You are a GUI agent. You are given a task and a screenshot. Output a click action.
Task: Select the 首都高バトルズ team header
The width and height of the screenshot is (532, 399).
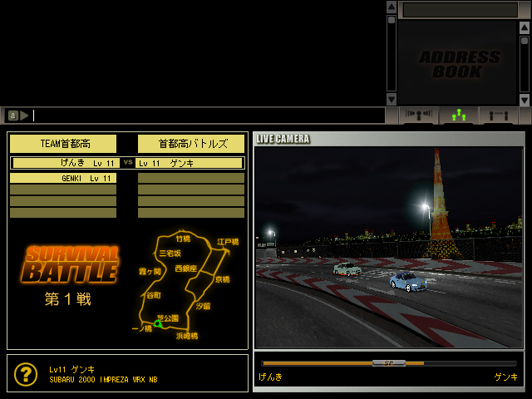191,144
